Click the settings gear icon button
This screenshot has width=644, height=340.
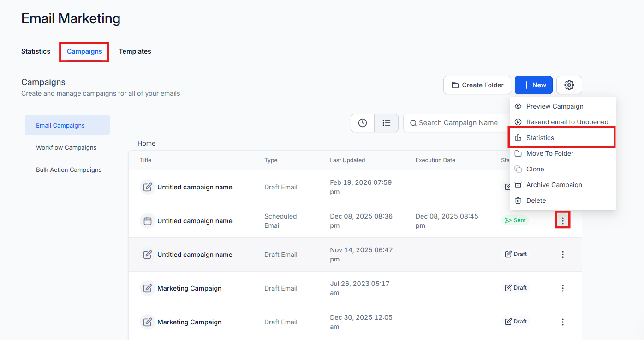click(x=569, y=85)
